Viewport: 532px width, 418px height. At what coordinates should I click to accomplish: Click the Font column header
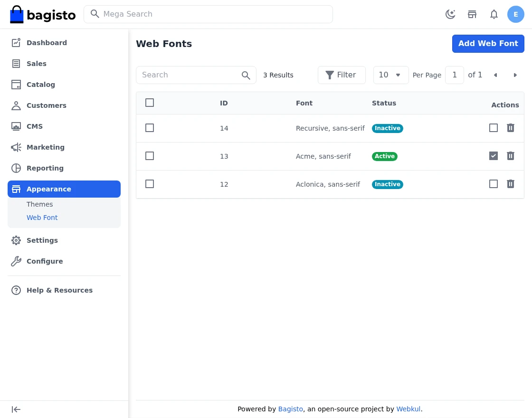[x=304, y=103]
